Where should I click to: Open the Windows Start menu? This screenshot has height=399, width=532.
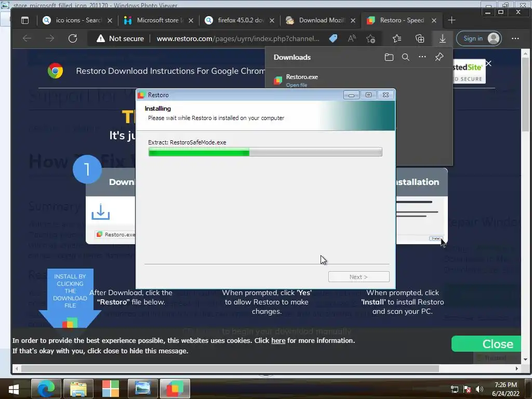(14, 389)
